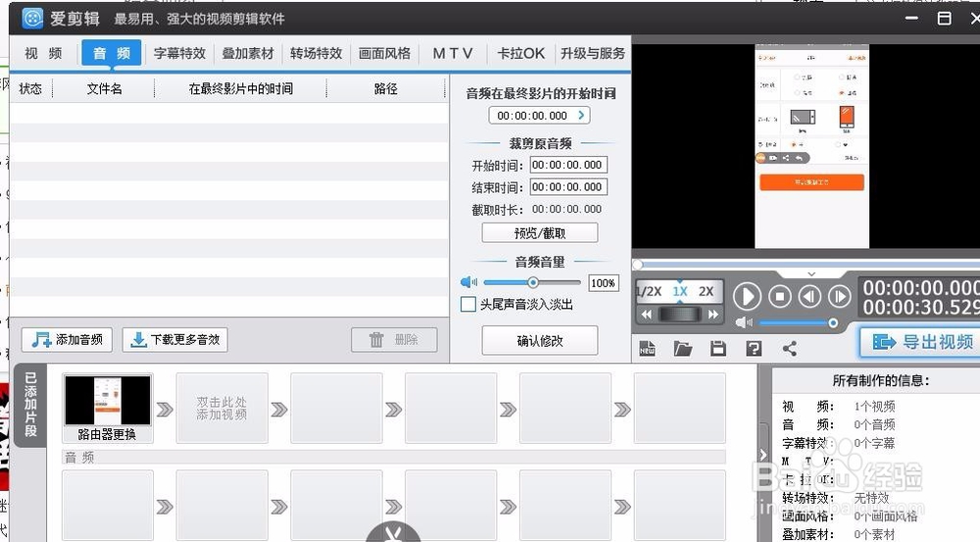Click 确认修改 button

pos(539,341)
